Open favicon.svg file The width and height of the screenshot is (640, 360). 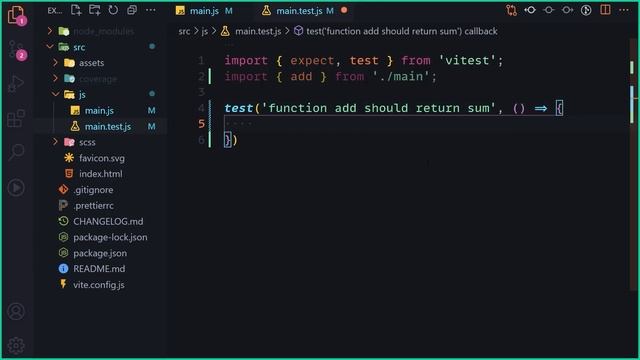click(102, 158)
